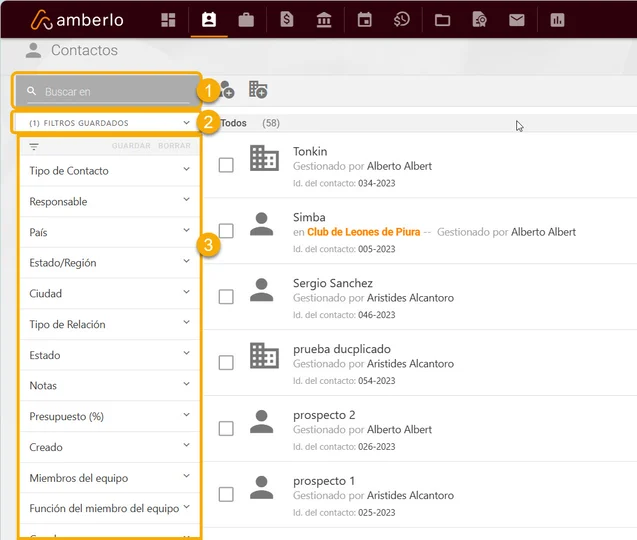Open the billing dollar document icon

(x=287, y=20)
